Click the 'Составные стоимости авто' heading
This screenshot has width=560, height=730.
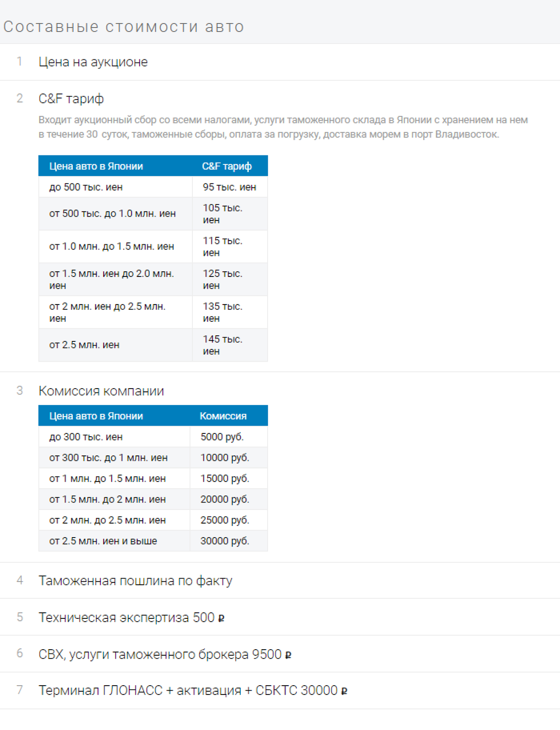[124, 27]
